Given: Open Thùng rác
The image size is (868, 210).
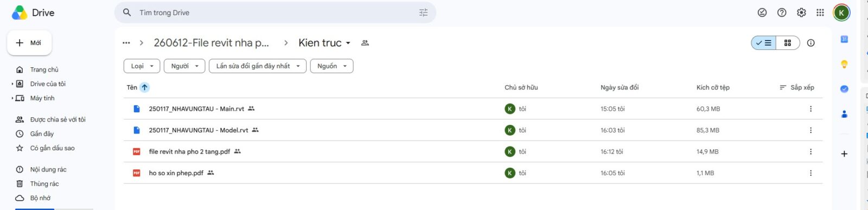Looking at the screenshot, I should [x=44, y=184].
